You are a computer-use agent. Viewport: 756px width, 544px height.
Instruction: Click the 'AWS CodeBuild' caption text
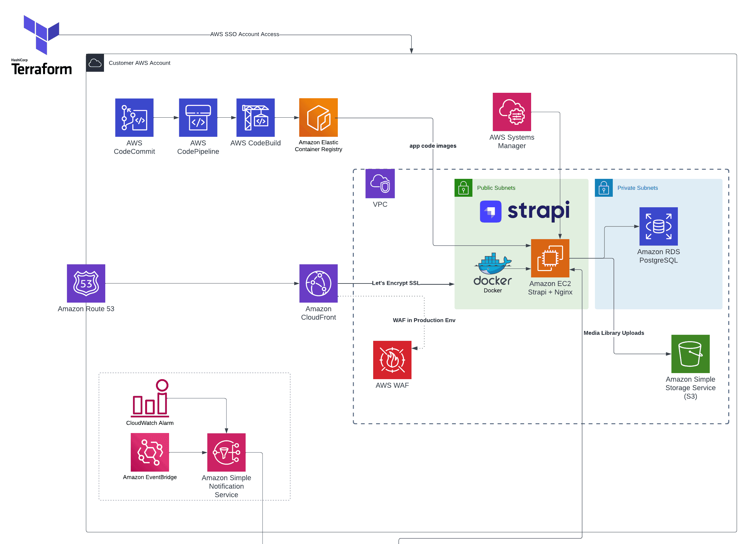pyautogui.click(x=255, y=143)
